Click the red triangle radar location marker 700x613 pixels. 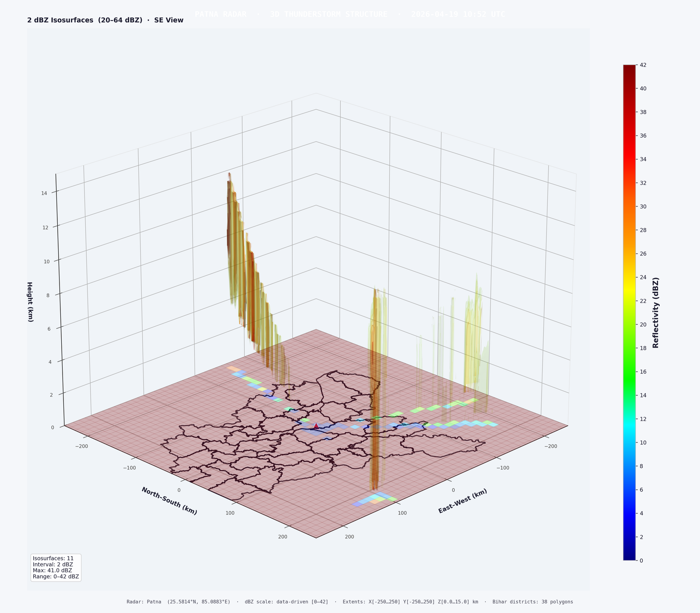316,425
